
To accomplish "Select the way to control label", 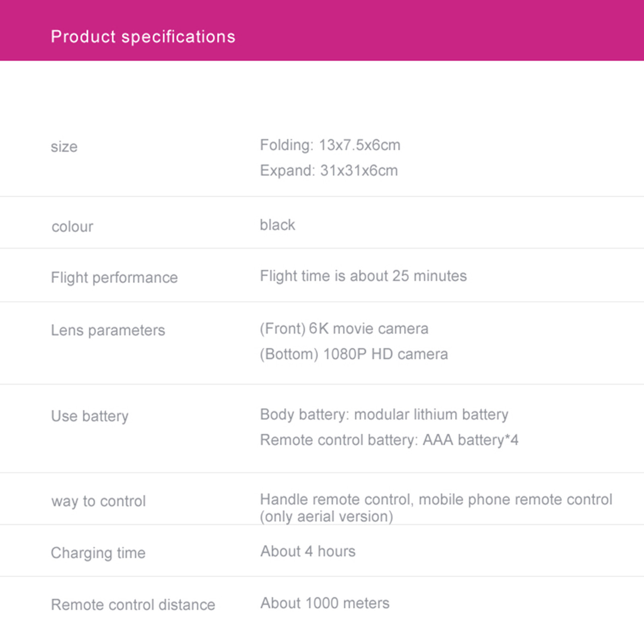I will click(99, 502).
